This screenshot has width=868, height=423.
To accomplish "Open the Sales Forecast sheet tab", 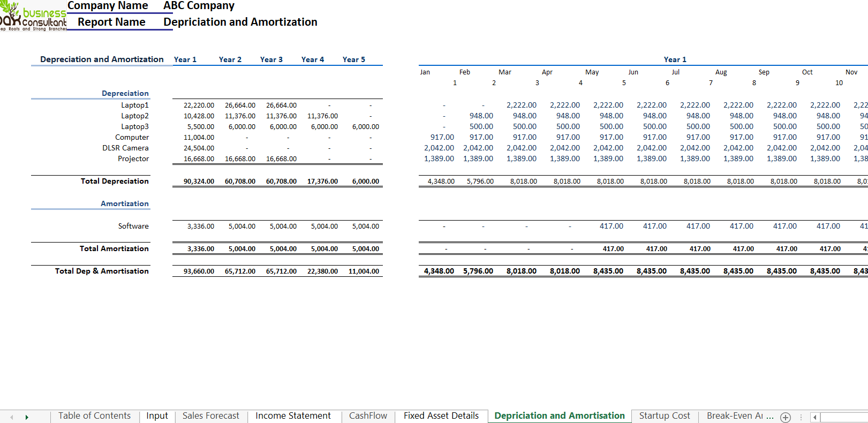I will point(211,416).
